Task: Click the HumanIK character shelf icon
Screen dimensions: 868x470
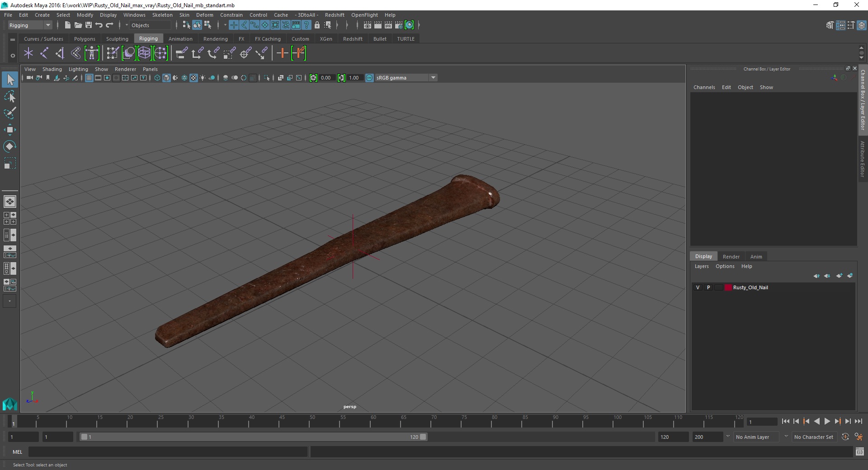Action: (91, 53)
